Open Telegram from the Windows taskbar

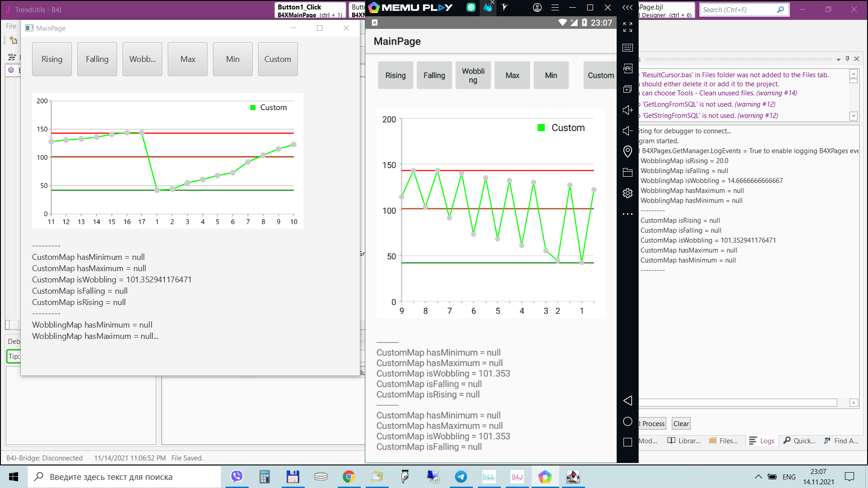click(x=461, y=477)
